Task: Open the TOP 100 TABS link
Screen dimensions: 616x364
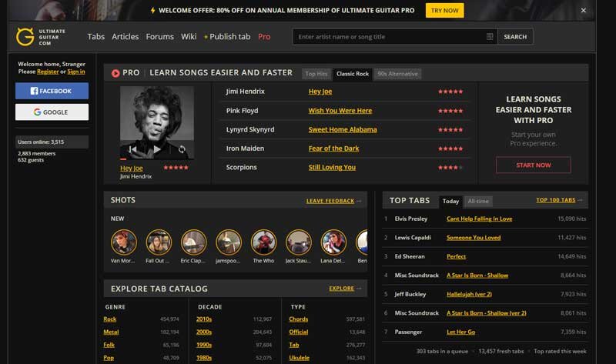Action: pyautogui.click(x=555, y=200)
